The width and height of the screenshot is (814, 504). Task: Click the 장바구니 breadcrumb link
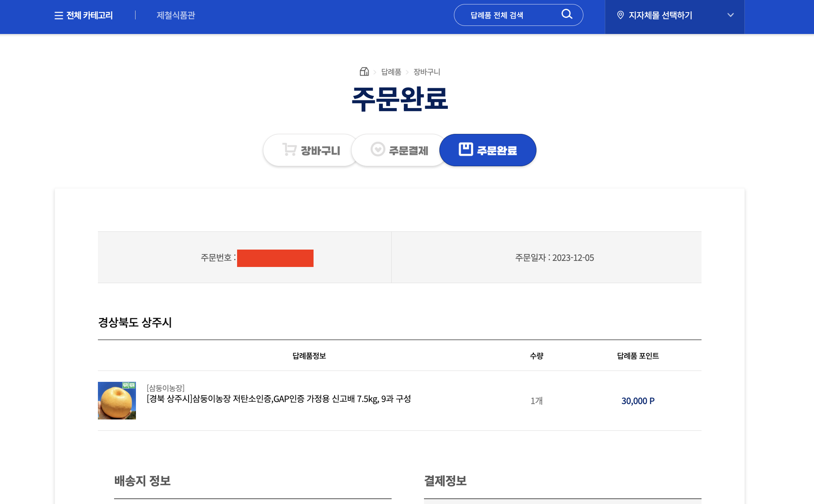(426, 72)
